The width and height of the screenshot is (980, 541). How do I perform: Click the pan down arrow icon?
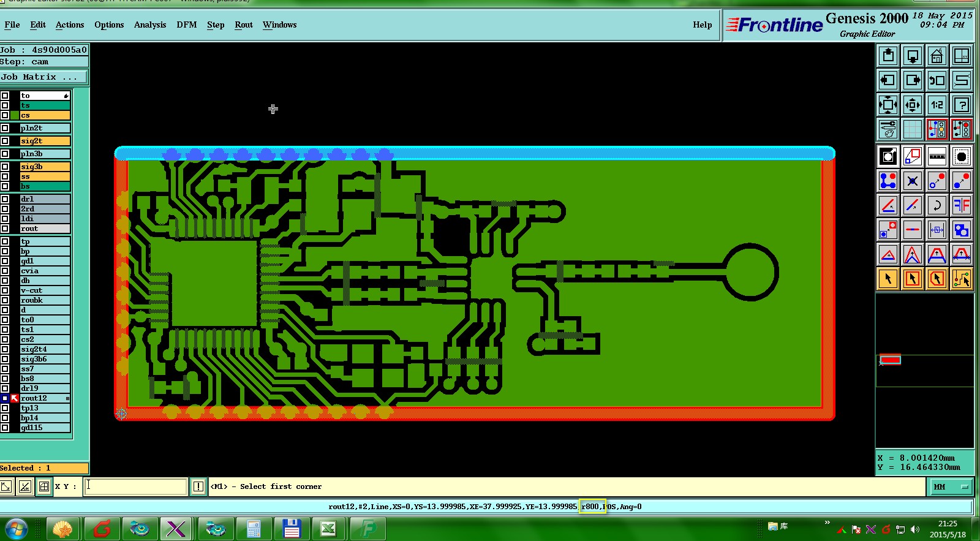[x=913, y=56]
